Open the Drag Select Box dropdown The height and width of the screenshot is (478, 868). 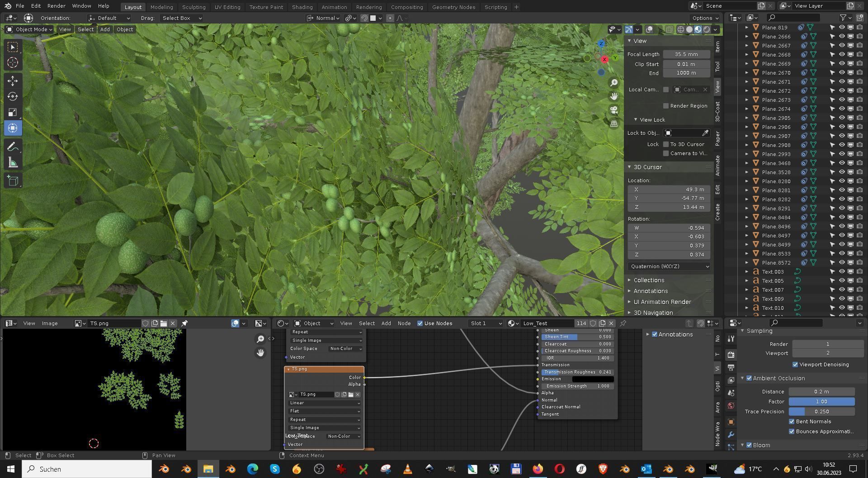(182, 18)
